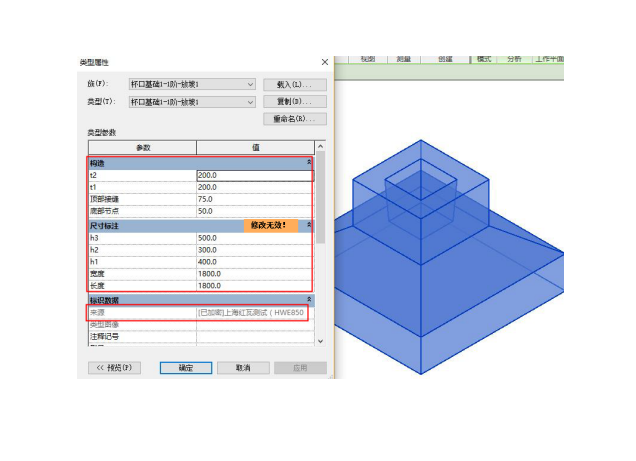
Task: Close the type properties dialog
Action: 325,62
